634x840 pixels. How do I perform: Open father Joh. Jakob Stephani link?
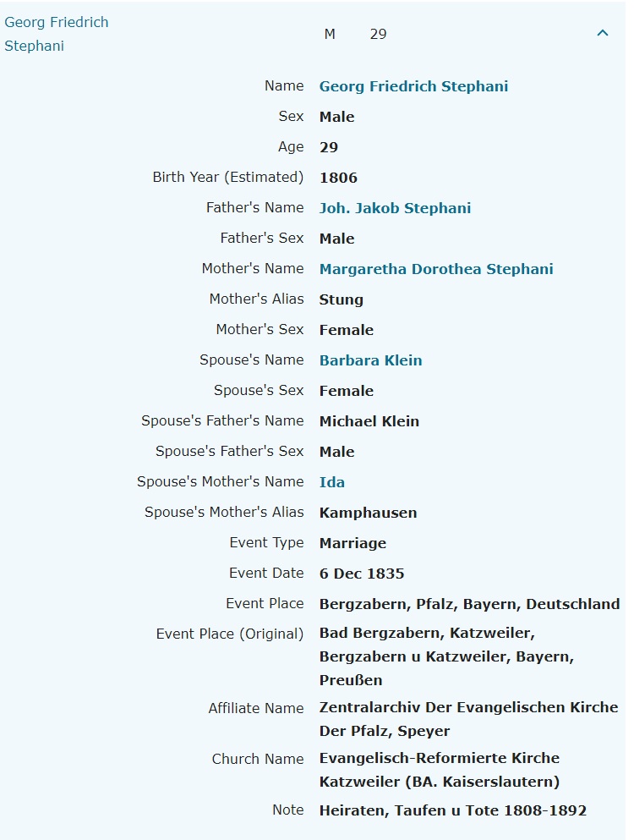[395, 208]
